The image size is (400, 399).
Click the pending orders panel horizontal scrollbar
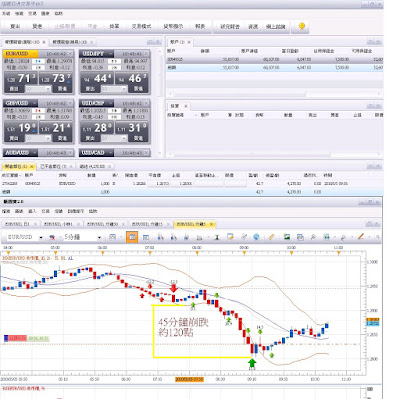click(x=274, y=155)
